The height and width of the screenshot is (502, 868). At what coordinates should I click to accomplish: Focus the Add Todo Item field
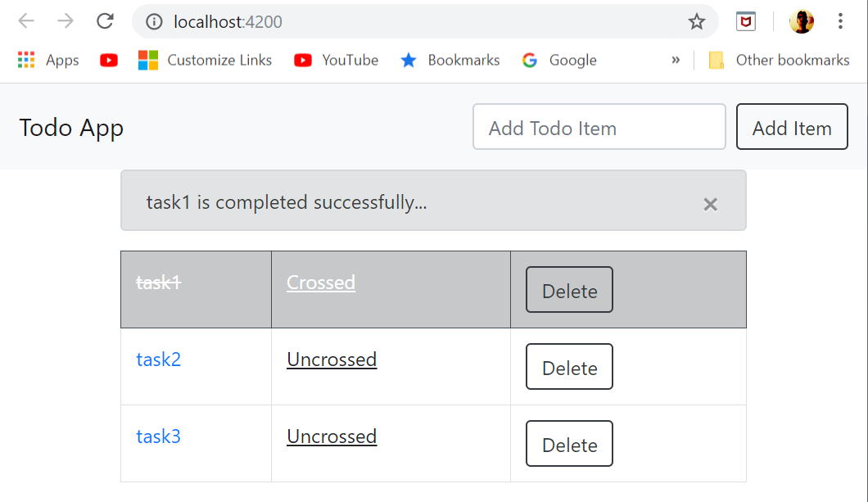(599, 128)
